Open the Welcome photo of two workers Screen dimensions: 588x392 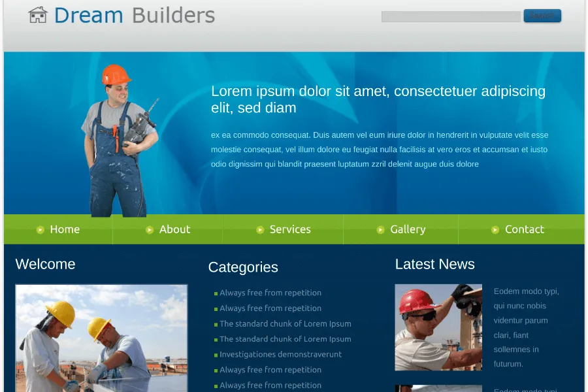[101, 338]
